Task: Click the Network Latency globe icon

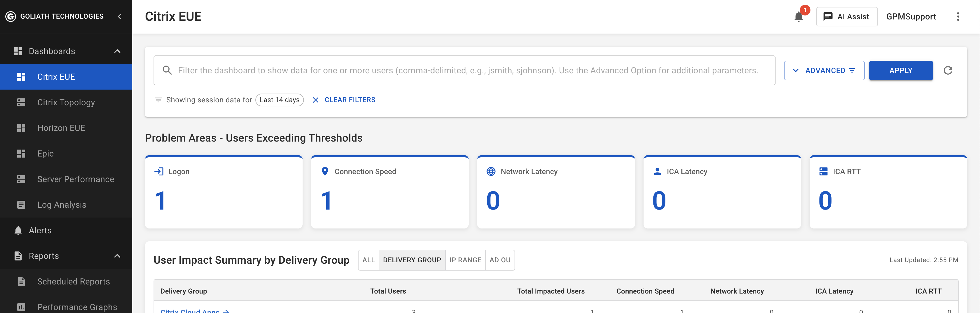Action: pos(491,171)
